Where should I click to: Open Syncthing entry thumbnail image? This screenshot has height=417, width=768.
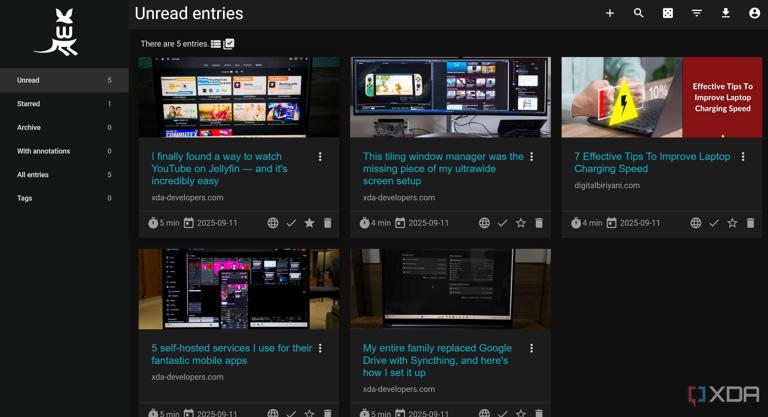(x=451, y=289)
